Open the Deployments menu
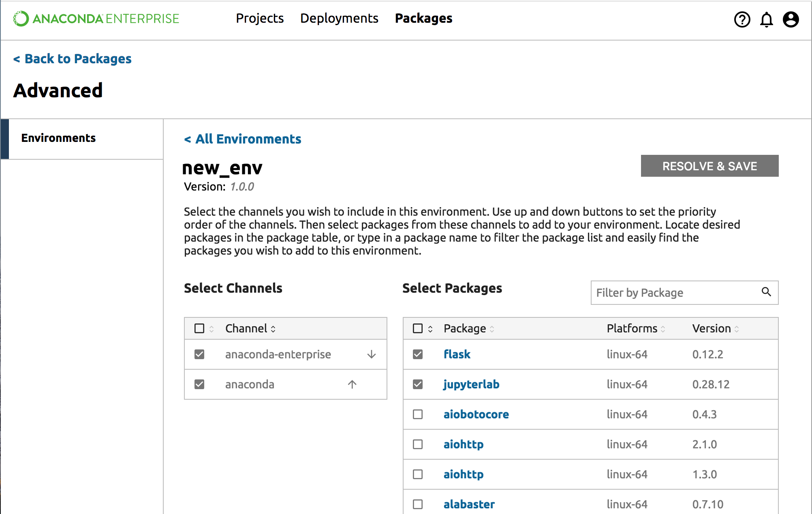 (x=339, y=18)
